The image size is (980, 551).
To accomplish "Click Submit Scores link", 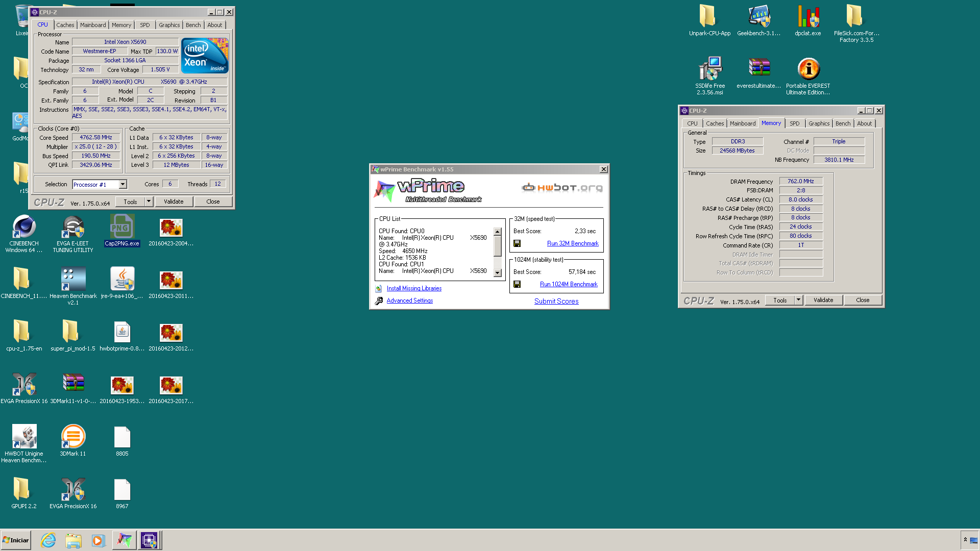I will (556, 302).
